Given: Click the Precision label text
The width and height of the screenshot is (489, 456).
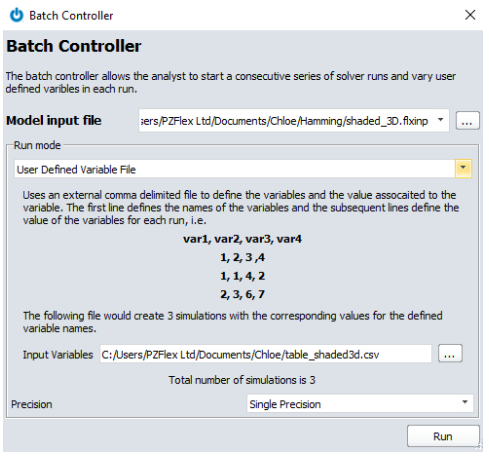Looking at the screenshot, I should (32, 404).
